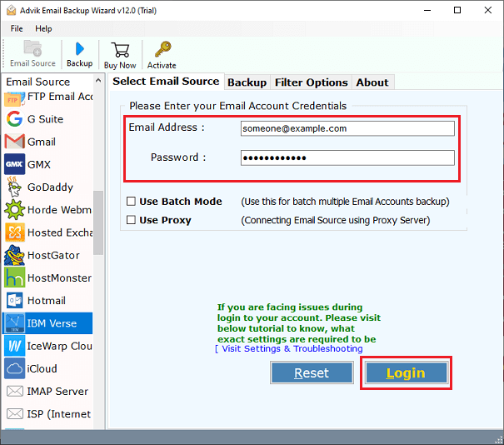Select the Hotmail Outlook icon
Viewport: 504px width, 445px height.
(x=14, y=300)
